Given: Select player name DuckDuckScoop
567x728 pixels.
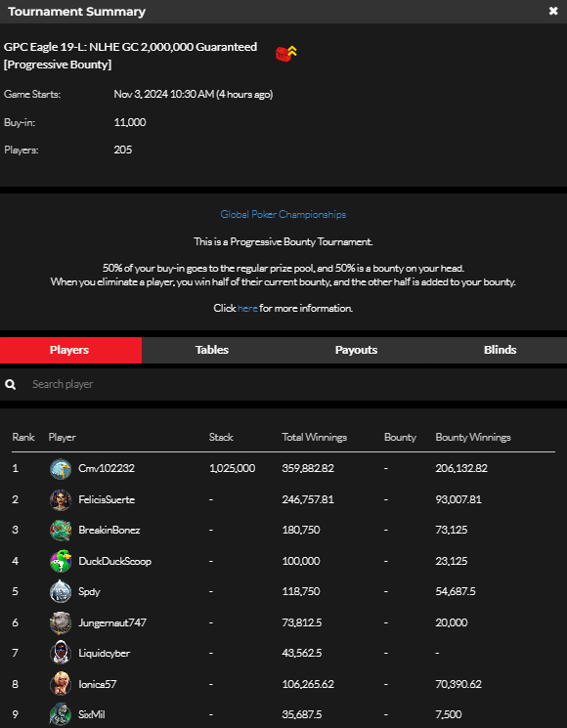Looking at the screenshot, I should [x=114, y=561].
